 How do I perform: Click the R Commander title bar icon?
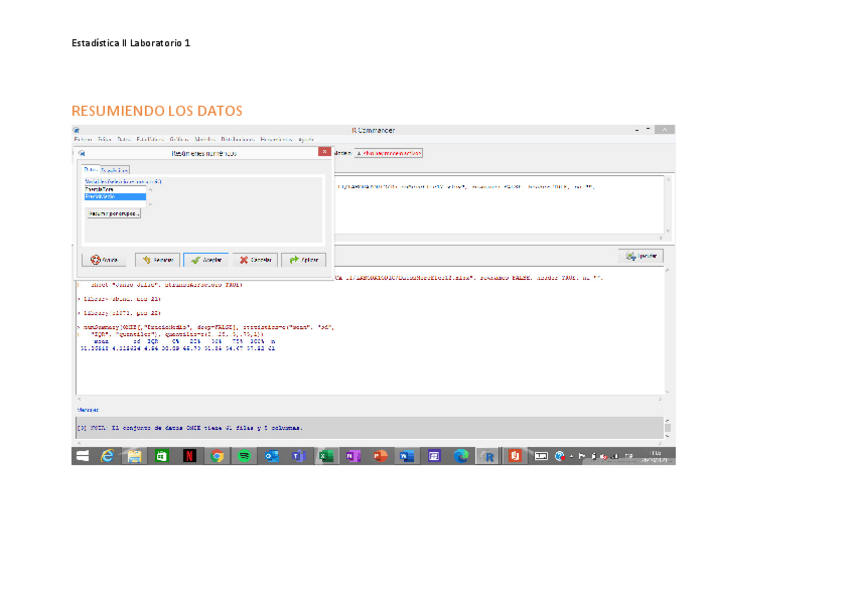77,130
